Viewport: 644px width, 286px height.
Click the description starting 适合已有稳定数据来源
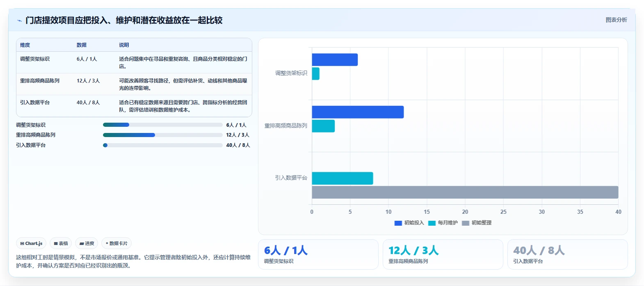point(183,106)
